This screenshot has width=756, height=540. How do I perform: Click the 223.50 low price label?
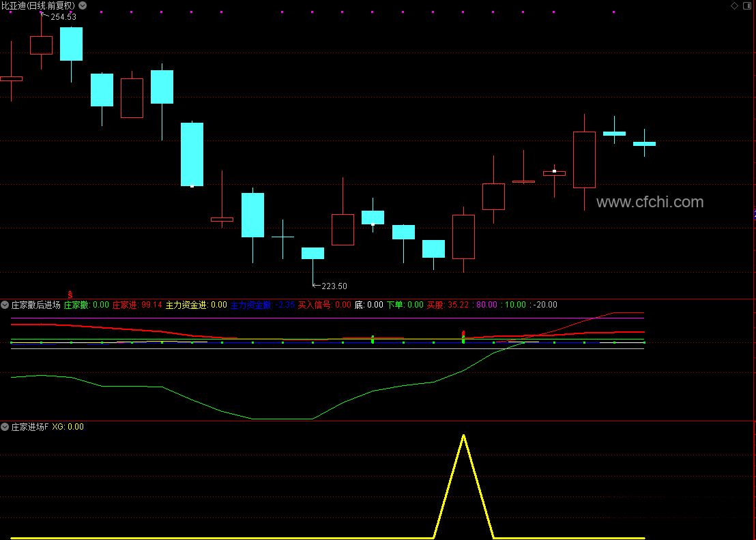coord(334,286)
